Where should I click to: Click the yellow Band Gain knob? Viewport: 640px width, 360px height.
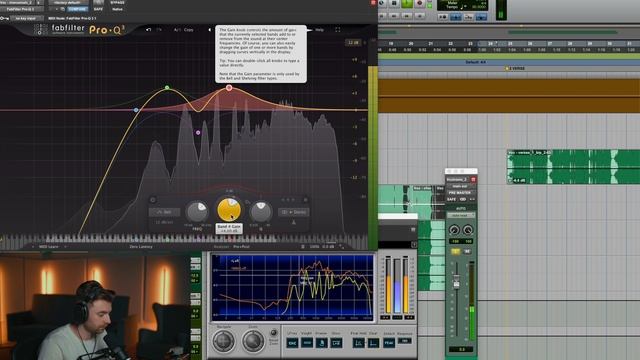click(229, 210)
